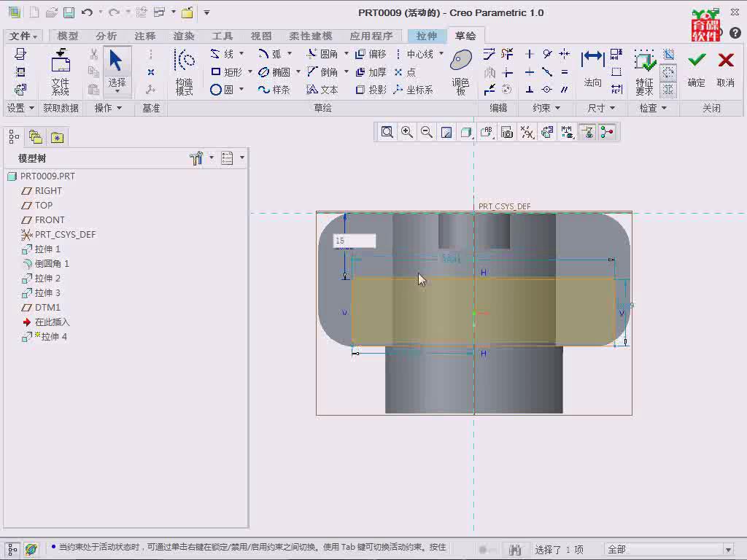Open the 尺寸 group dropdown
This screenshot has width=747, height=560.
pyautogui.click(x=601, y=108)
